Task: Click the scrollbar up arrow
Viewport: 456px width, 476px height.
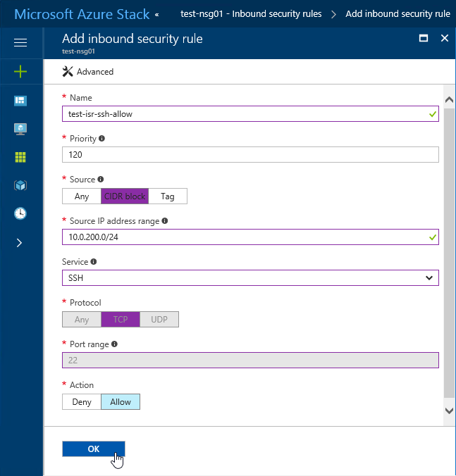Action: 449,100
